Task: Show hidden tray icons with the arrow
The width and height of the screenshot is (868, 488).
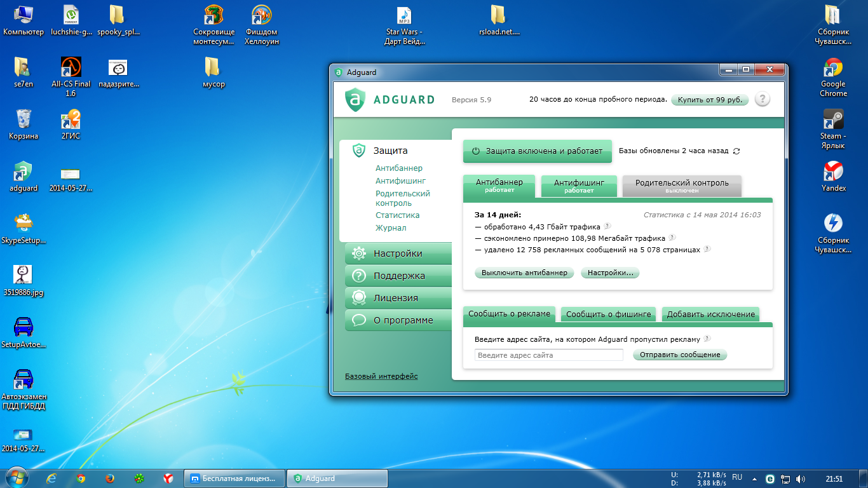Action: [x=754, y=479]
